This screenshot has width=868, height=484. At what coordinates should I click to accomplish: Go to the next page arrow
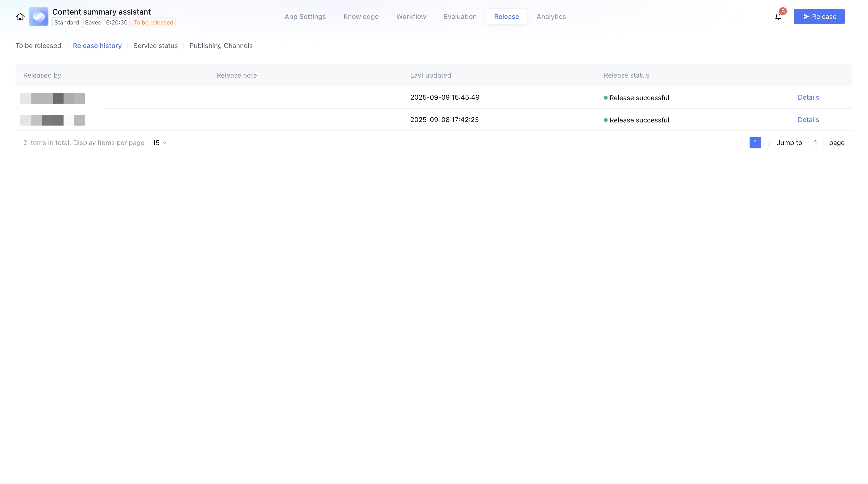tap(769, 143)
